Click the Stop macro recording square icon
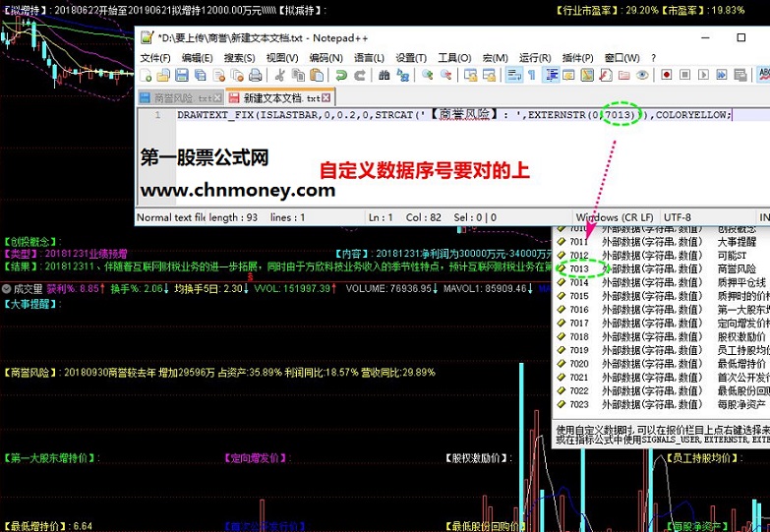 pyautogui.click(x=685, y=75)
